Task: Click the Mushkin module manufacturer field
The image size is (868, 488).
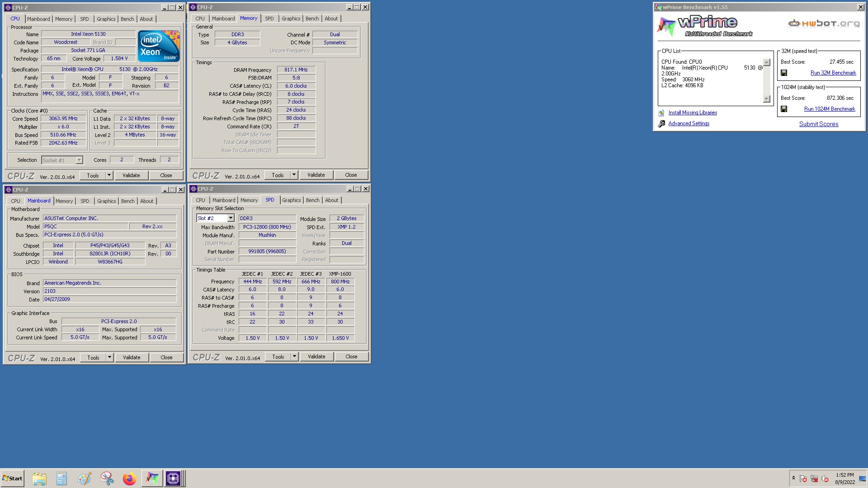Action: pyautogui.click(x=267, y=235)
